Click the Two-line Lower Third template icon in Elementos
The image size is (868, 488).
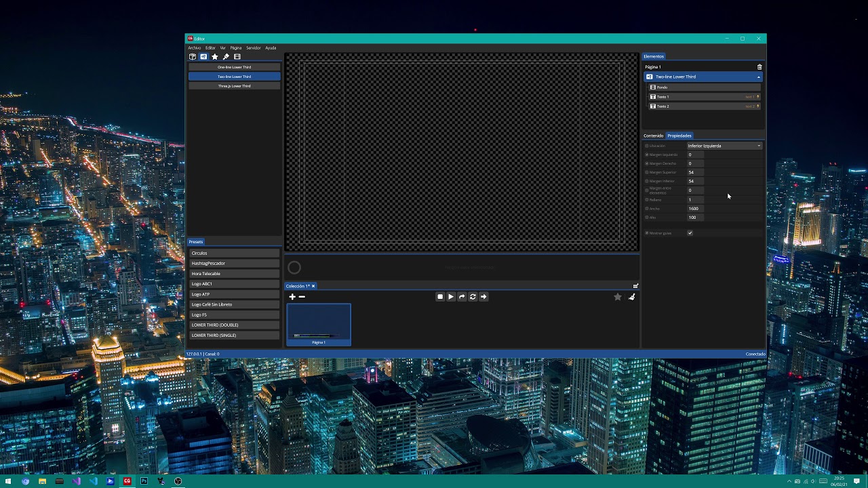(x=649, y=77)
